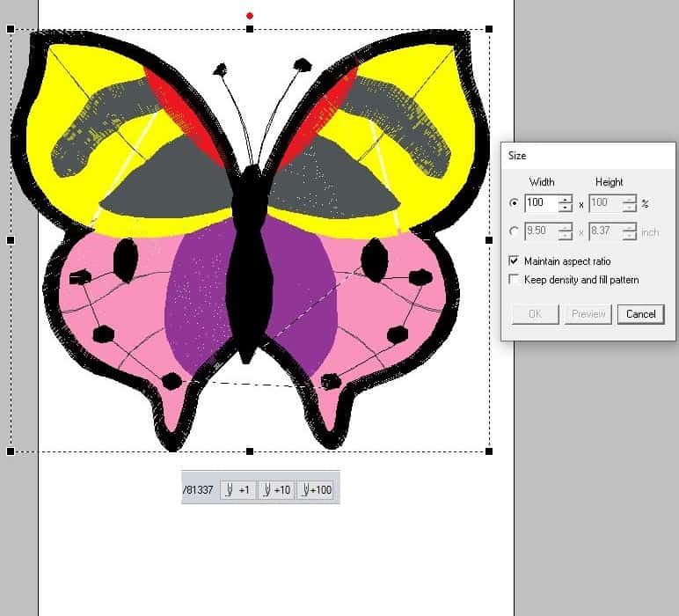The height and width of the screenshot is (616, 679).
Task: Click the red rotation handle above the butterfly
Action: tap(250, 16)
